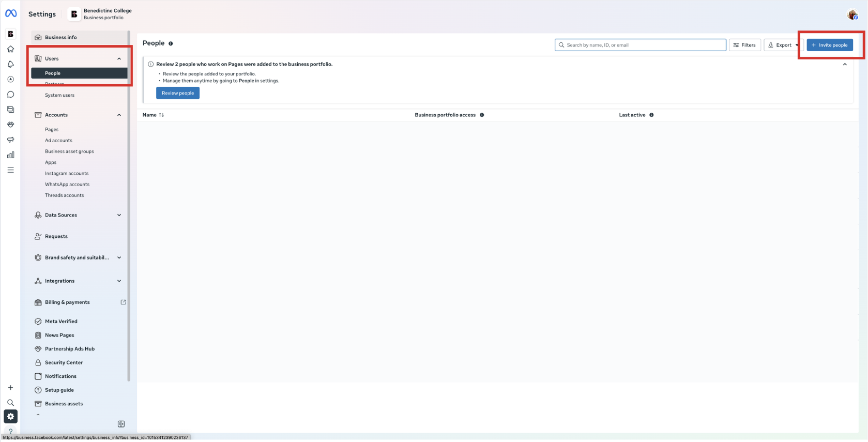Screen dimensions: 868x442
Task: Click the search magnifier in left rail
Action: (x=10, y=403)
